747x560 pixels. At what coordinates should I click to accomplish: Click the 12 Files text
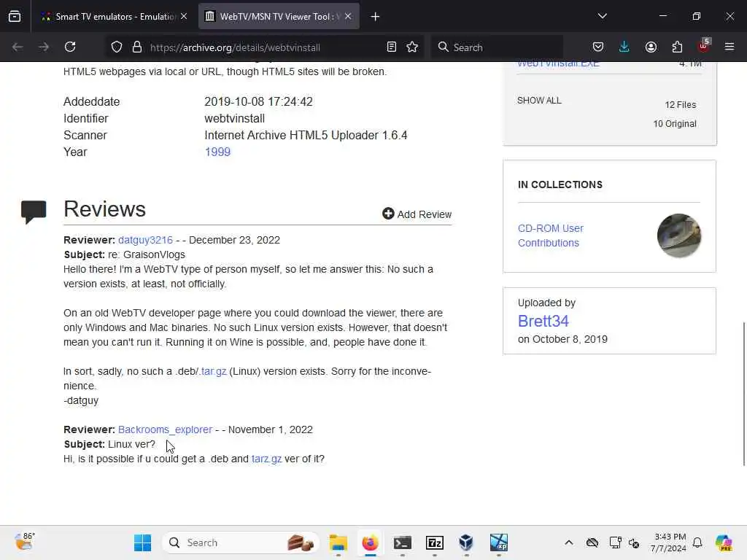[681, 105]
